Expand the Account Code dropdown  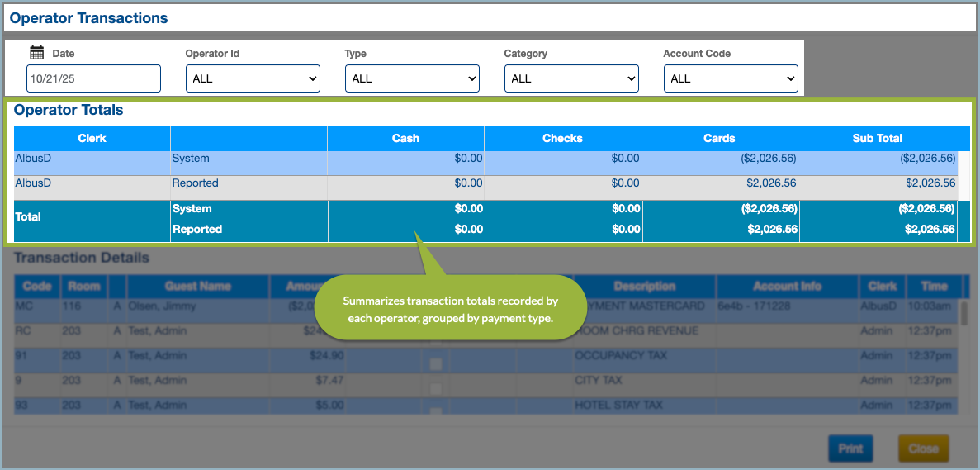tap(731, 78)
